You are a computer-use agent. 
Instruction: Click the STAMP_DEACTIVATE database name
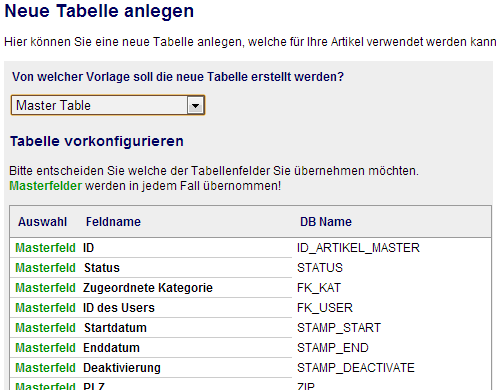(x=356, y=368)
